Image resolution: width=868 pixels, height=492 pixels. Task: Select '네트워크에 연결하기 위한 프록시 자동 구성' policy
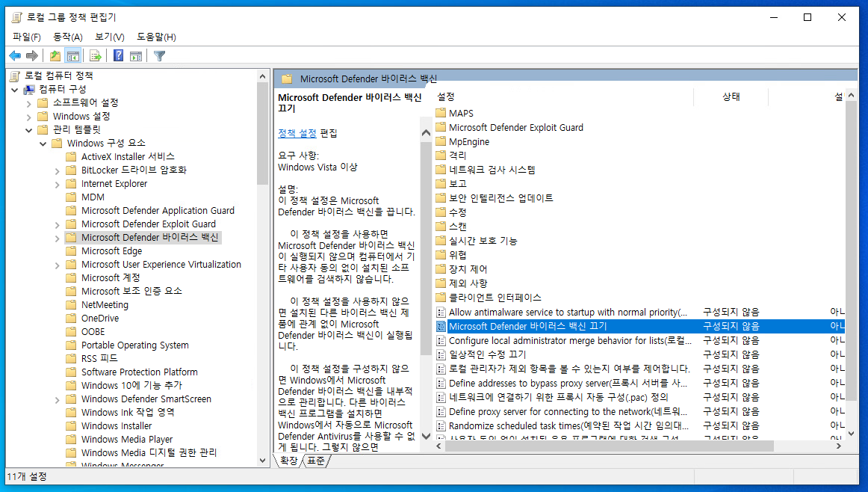pyautogui.click(x=640, y=397)
